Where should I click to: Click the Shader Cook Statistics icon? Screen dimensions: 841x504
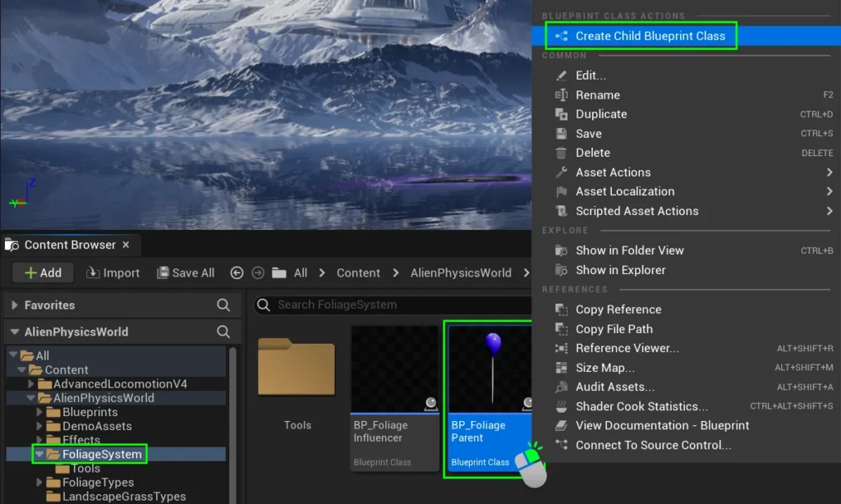pos(562,406)
